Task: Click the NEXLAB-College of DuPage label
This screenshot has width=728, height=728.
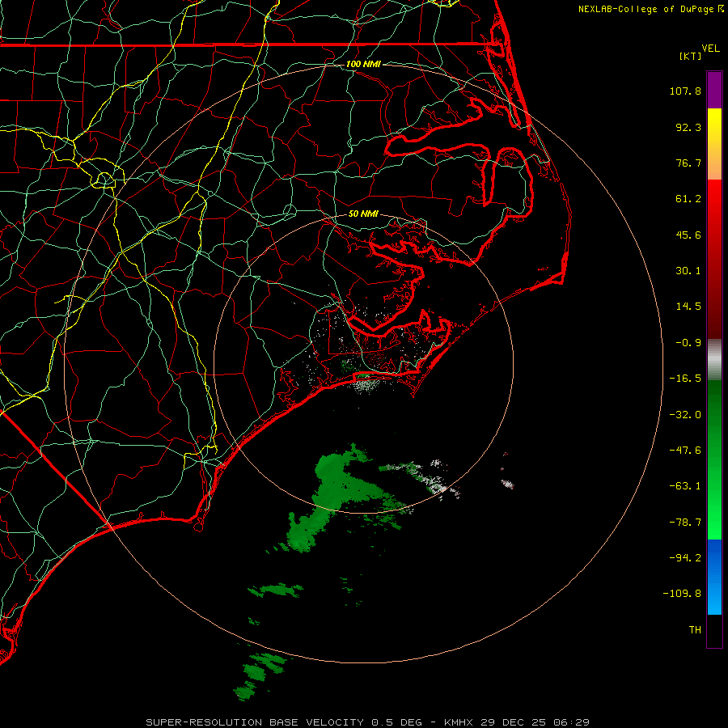Action: pos(645,9)
